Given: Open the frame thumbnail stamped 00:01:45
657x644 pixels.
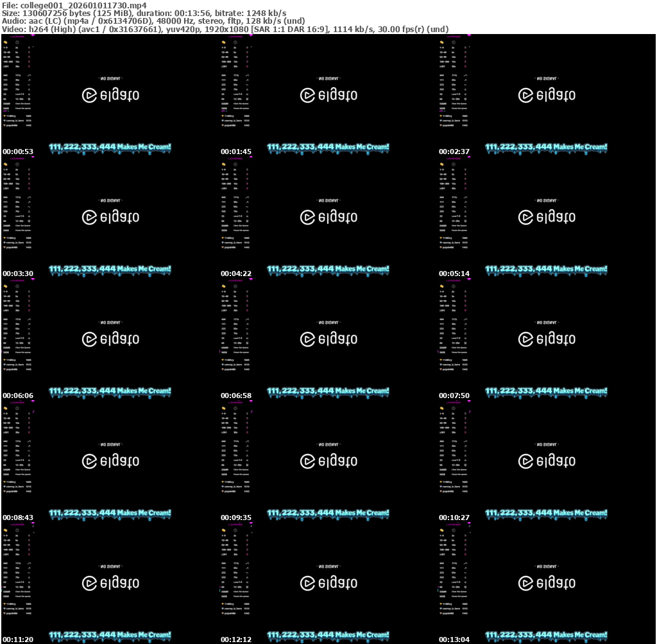Looking at the screenshot, I should click(328, 95).
